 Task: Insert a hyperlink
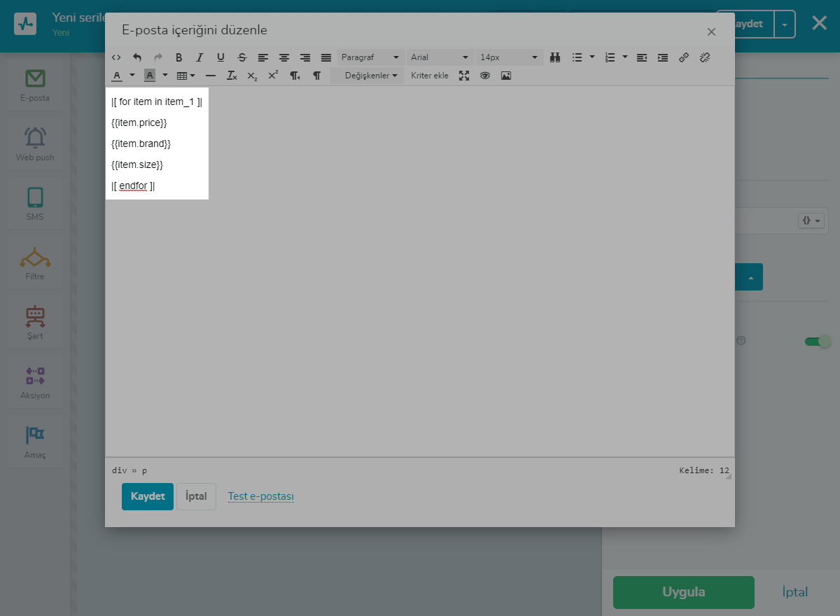pyautogui.click(x=684, y=57)
